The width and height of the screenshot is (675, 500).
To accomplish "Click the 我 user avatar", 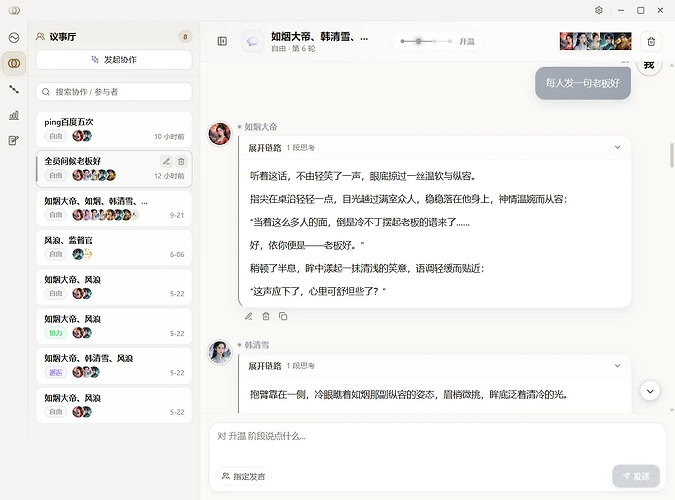I will 649,65.
